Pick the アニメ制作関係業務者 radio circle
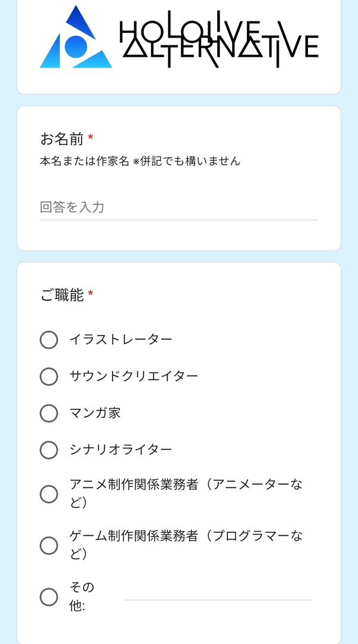The width and height of the screenshot is (358, 644). click(49, 493)
